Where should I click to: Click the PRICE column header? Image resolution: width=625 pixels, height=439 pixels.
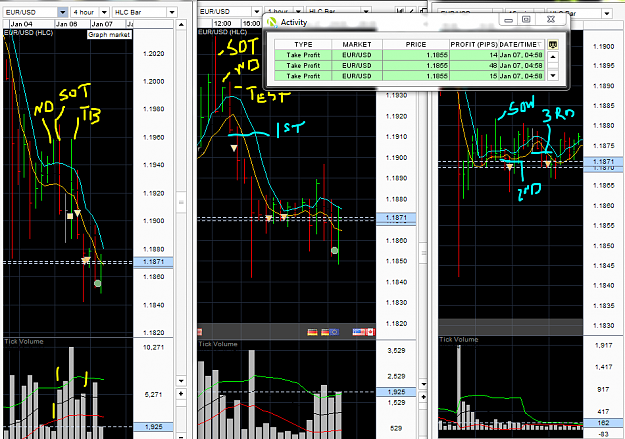(x=416, y=44)
